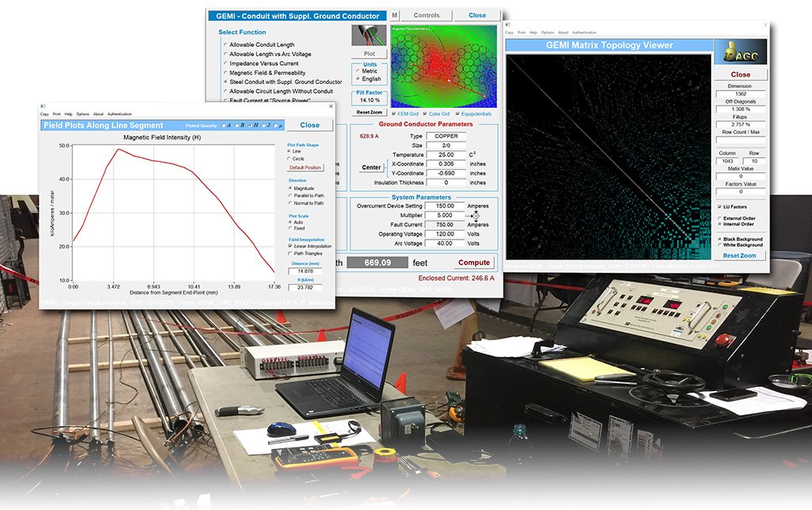Viewport: 812px width, 510px height.
Task: Toggle the FEM Grid checkbox
Action: [394, 114]
